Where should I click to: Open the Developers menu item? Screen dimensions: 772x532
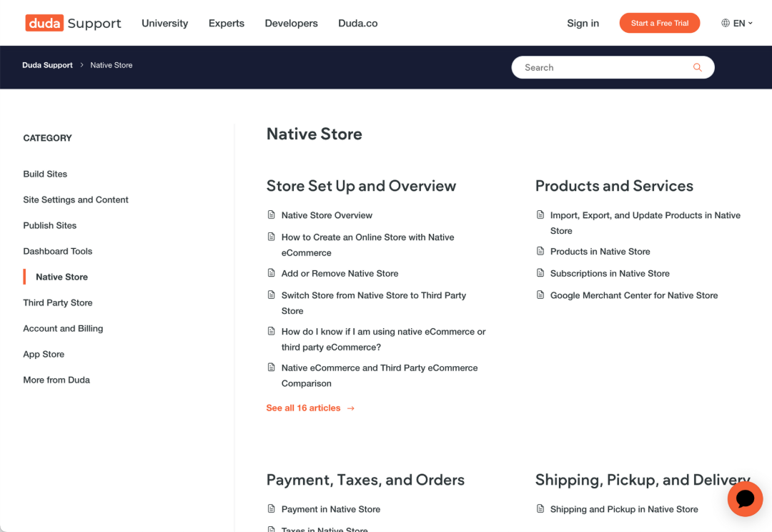click(291, 23)
